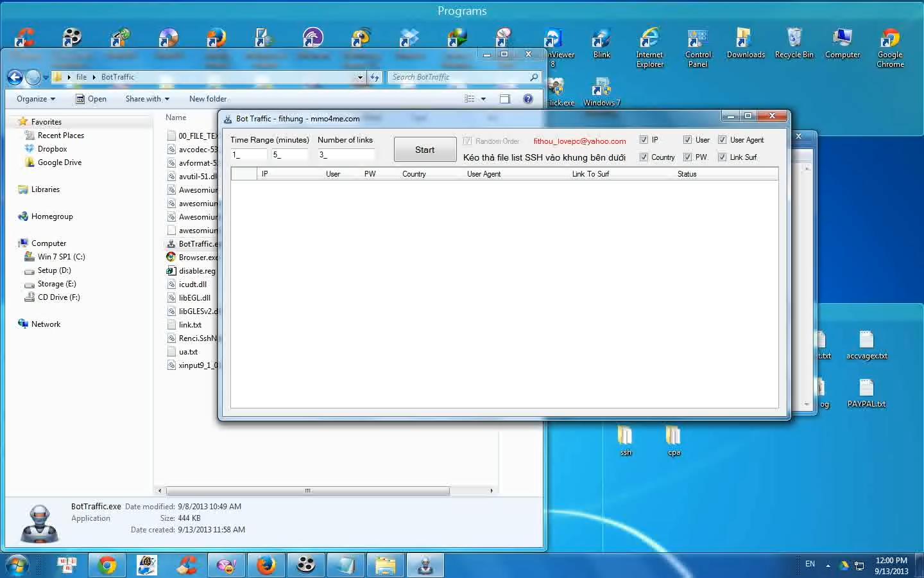This screenshot has width=924, height=578.
Task: Click the Status column header
Action: 687,173
